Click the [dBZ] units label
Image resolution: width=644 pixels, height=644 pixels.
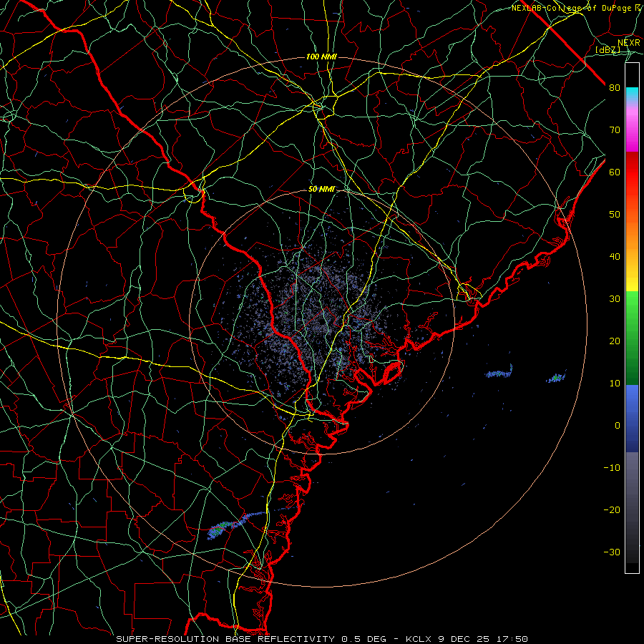pos(608,50)
